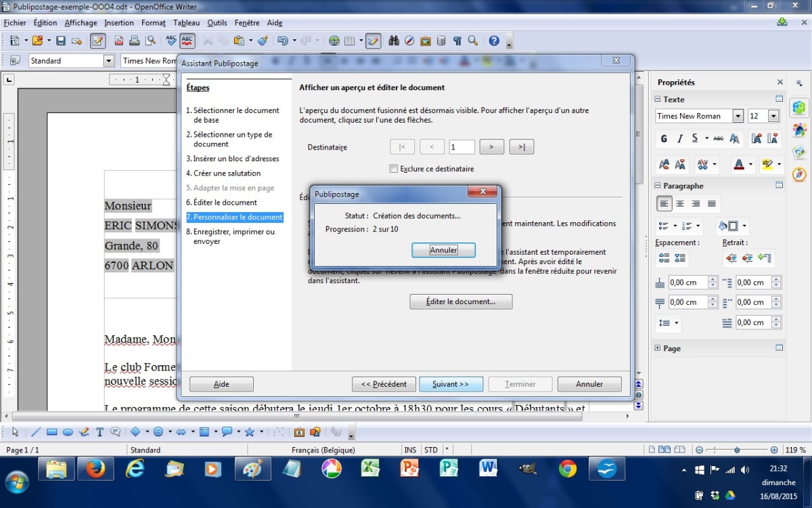Click the increase paragraph spacing icon
The height and width of the screenshot is (508, 812).
pyautogui.click(x=664, y=258)
